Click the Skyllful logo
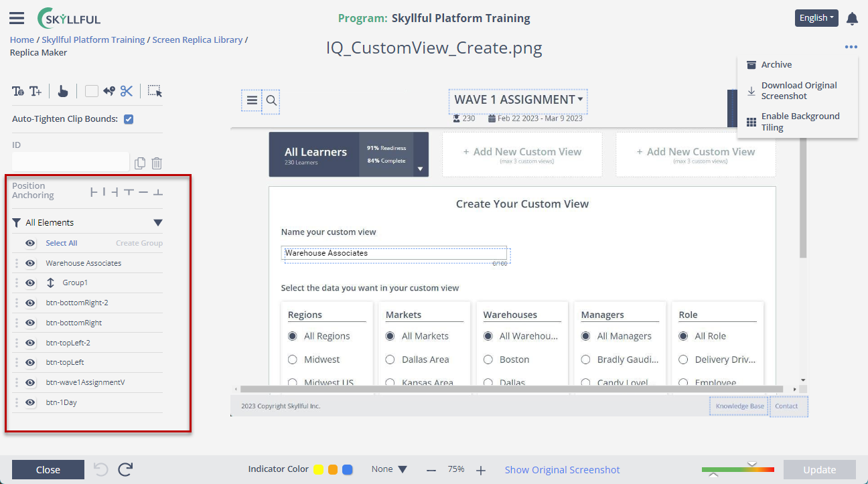The image size is (868, 484). (69, 18)
